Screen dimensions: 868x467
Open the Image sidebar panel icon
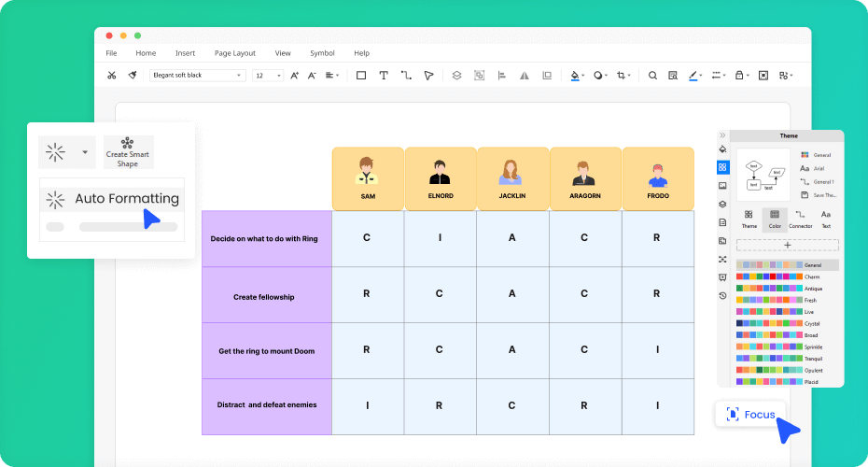point(722,186)
